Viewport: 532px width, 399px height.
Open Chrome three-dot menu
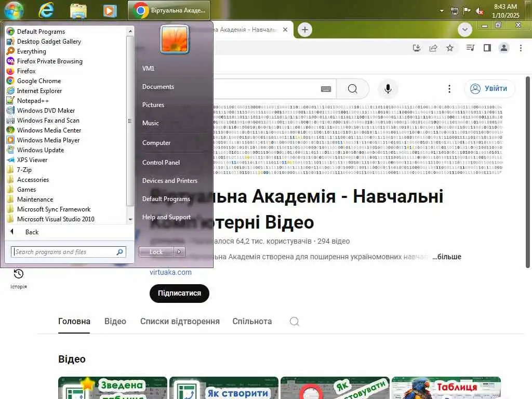[521, 48]
